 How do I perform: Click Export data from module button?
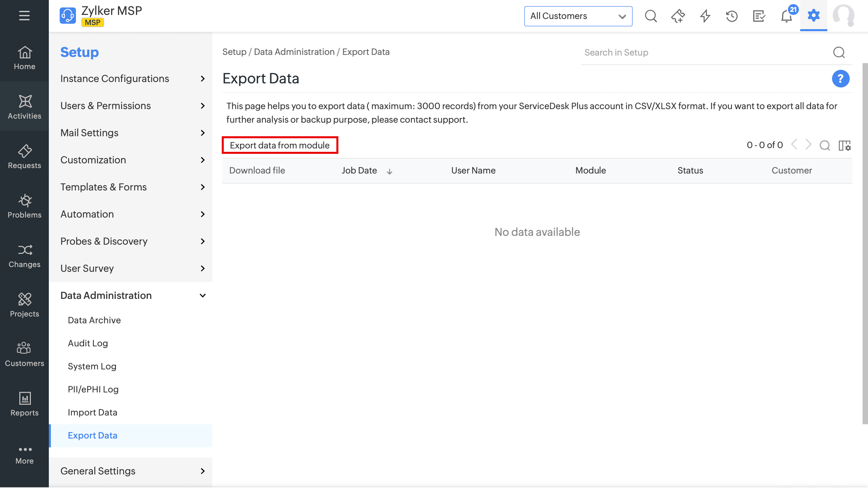(x=280, y=145)
